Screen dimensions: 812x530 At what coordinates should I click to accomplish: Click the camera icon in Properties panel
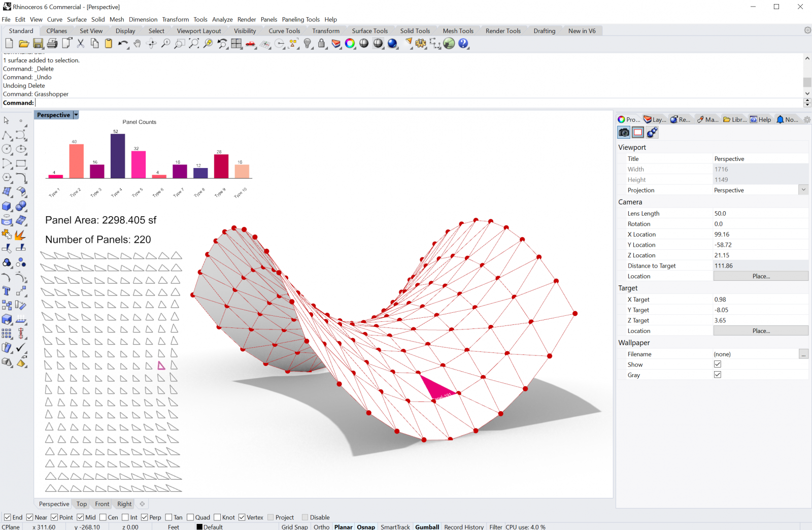[624, 132]
